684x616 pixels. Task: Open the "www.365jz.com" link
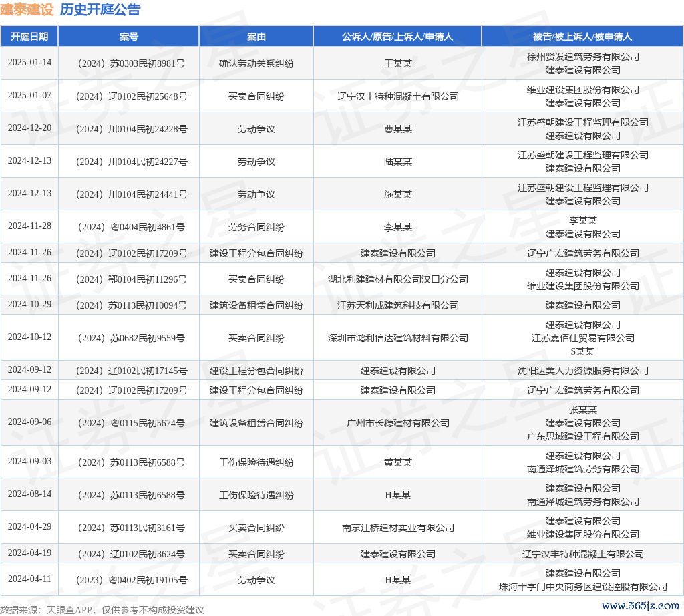(641, 606)
